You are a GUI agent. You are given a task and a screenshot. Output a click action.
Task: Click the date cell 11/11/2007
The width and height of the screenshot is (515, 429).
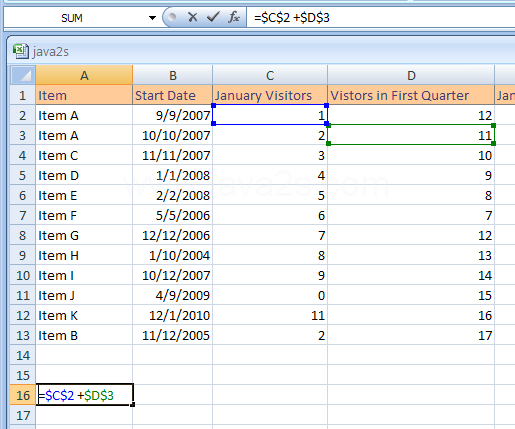172,155
